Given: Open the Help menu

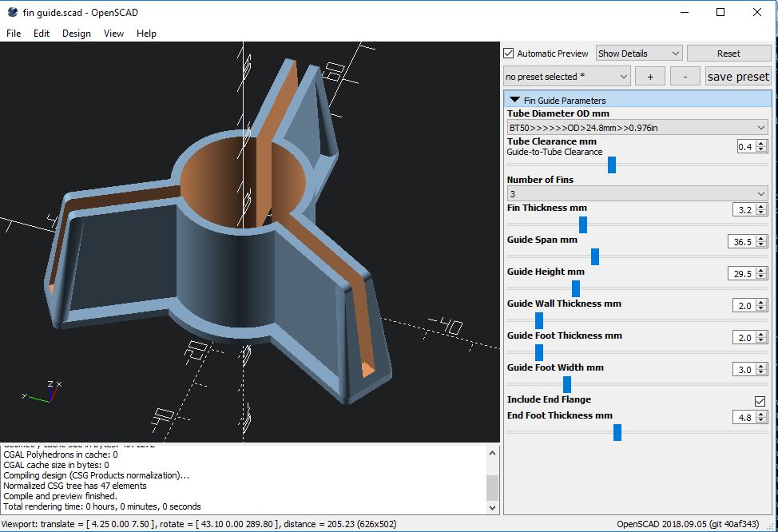Looking at the screenshot, I should [x=146, y=34].
